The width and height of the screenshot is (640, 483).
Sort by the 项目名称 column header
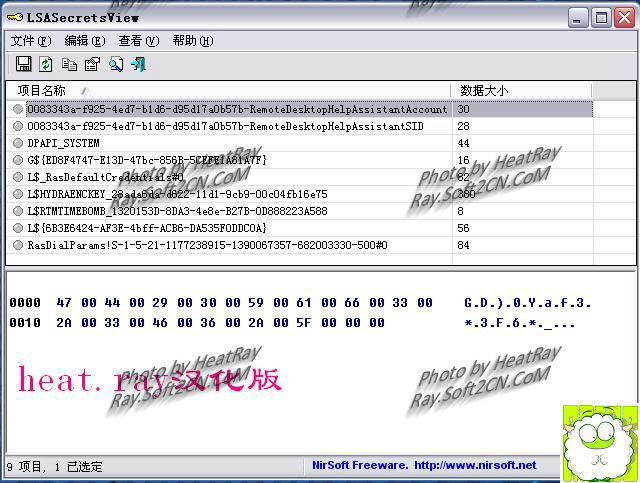point(229,90)
